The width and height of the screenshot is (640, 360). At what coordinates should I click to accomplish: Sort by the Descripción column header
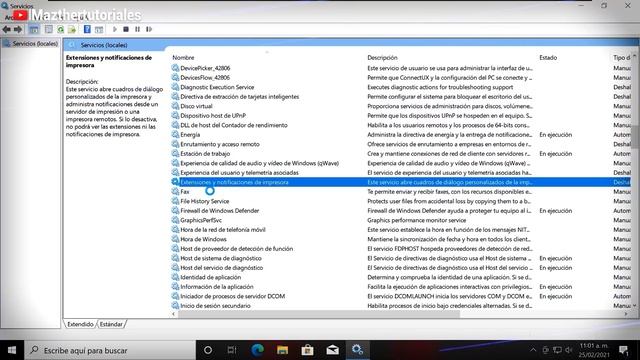382,58
